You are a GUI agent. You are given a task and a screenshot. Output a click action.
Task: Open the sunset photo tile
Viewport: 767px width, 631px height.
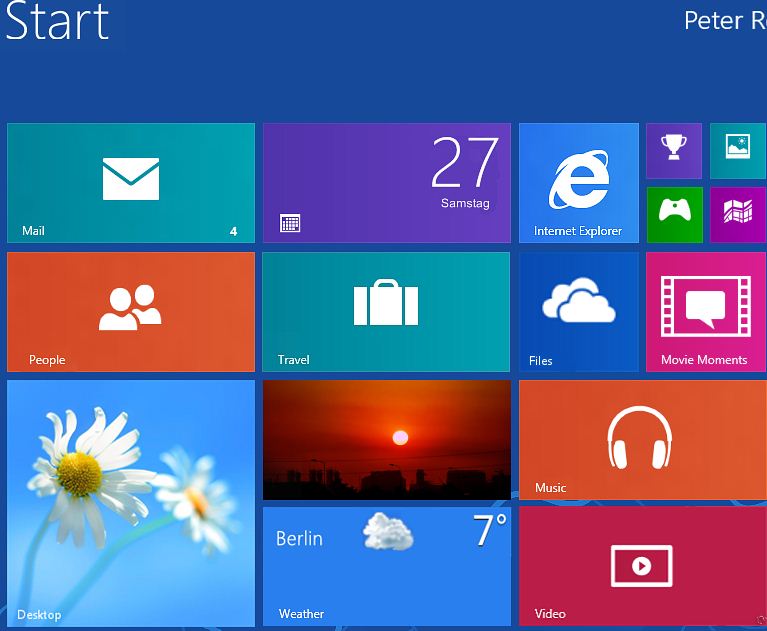pos(387,440)
